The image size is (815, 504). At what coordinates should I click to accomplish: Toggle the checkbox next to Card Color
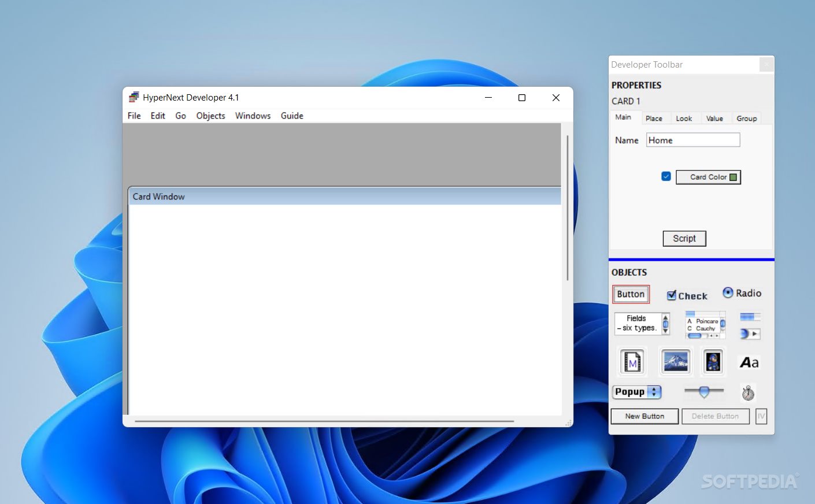[666, 176]
